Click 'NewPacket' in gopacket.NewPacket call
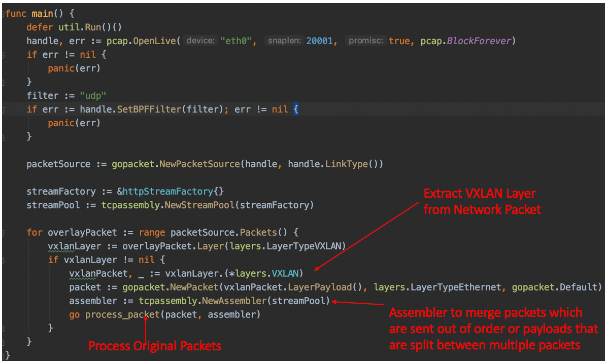The image size is (607, 364). point(194,287)
